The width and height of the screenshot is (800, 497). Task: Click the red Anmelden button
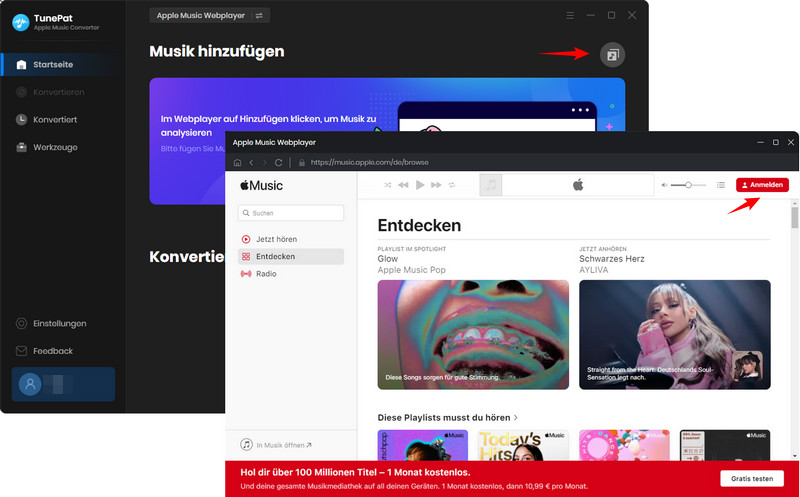tap(762, 185)
